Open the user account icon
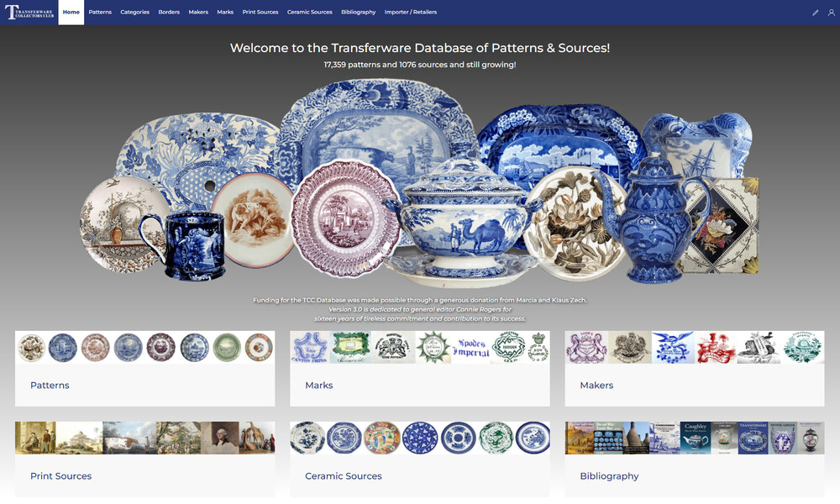The image size is (840, 504). pos(831,13)
